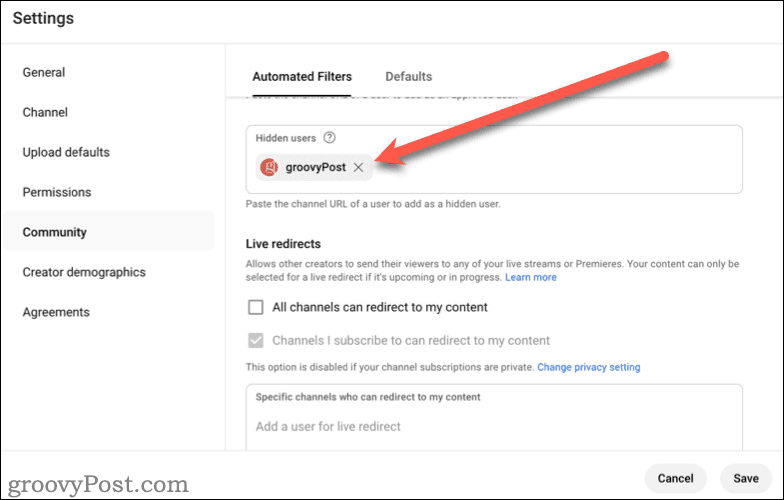
Task: Click 'This option is disabled' note text
Action: coord(390,368)
